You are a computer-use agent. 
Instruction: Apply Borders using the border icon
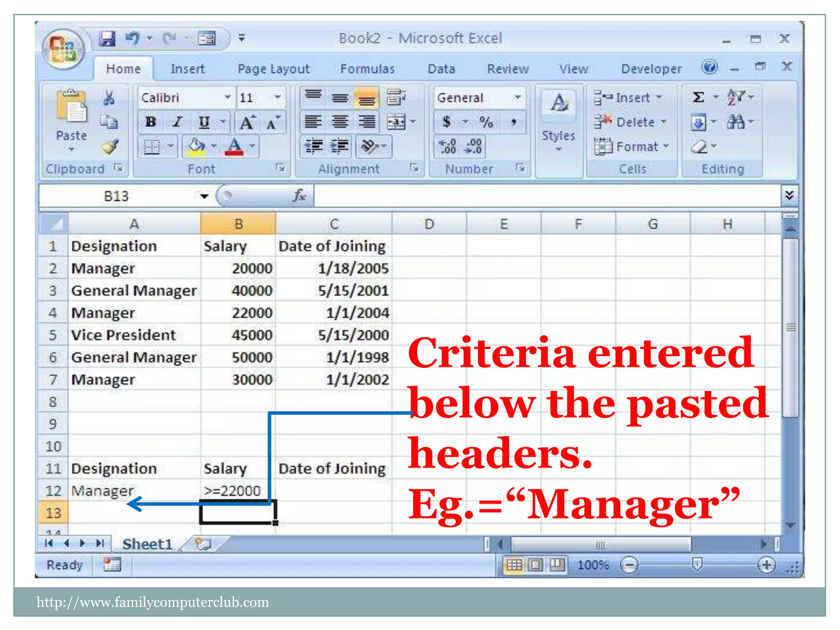pyautogui.click(x=152, y=146)
